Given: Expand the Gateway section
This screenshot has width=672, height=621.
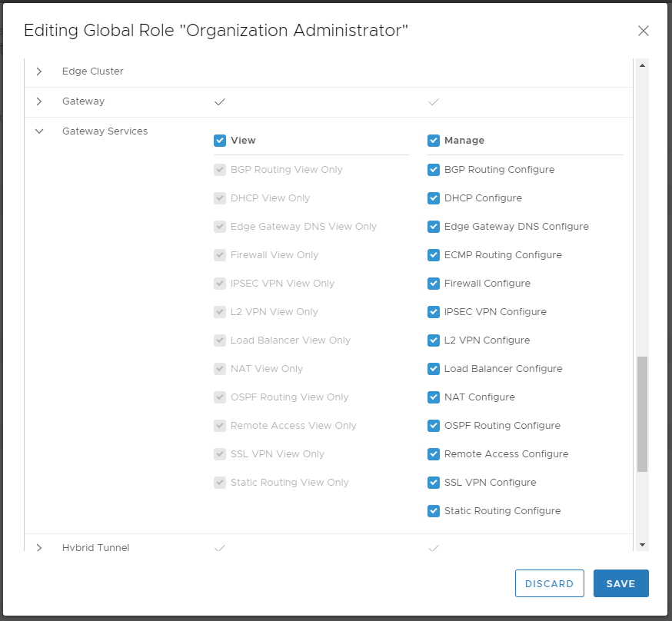Looking at the screenshot, I should (x=39, y=101).
